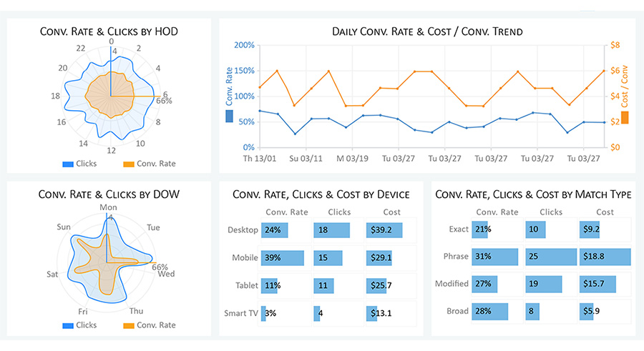
Task: Click the Clicks column header in Match Type table
Action: [551, 212]
